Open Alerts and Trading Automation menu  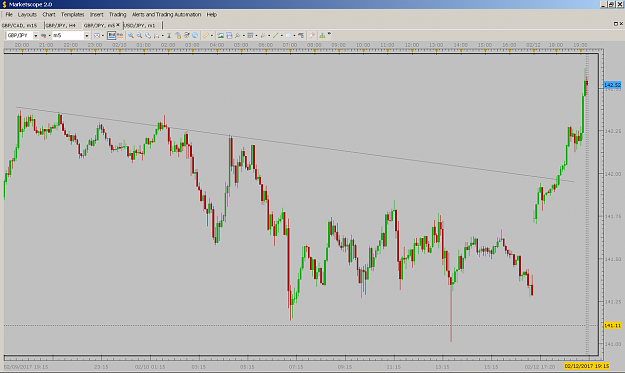point(166,14)
